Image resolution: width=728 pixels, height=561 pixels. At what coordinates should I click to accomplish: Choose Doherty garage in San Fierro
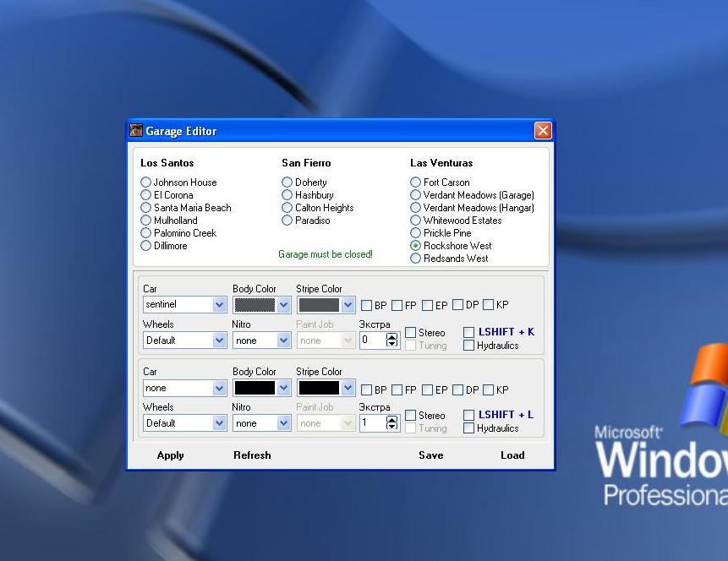[x=287, y=182]
